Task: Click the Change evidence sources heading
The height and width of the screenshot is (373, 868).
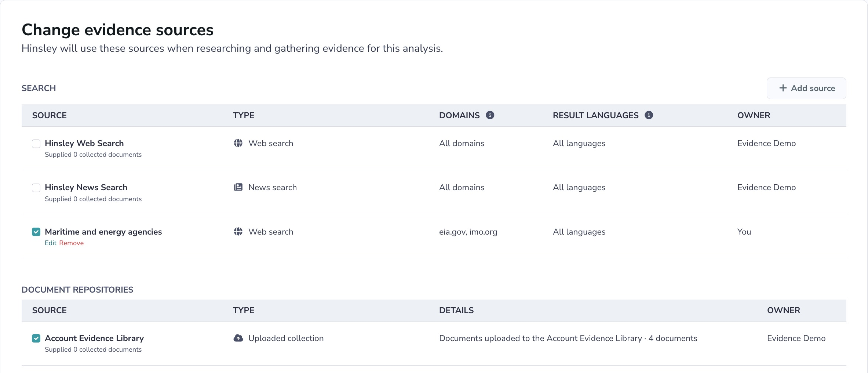Action: (117, 30)
